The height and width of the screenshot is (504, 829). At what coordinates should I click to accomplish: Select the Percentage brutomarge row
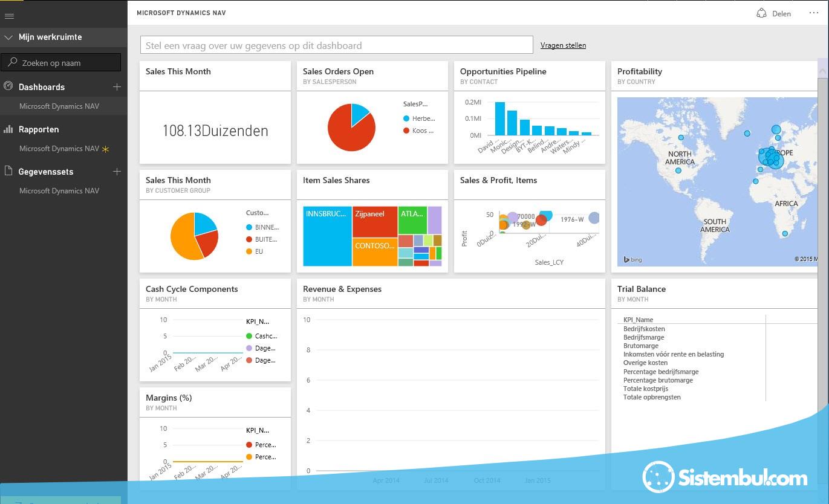658,380
